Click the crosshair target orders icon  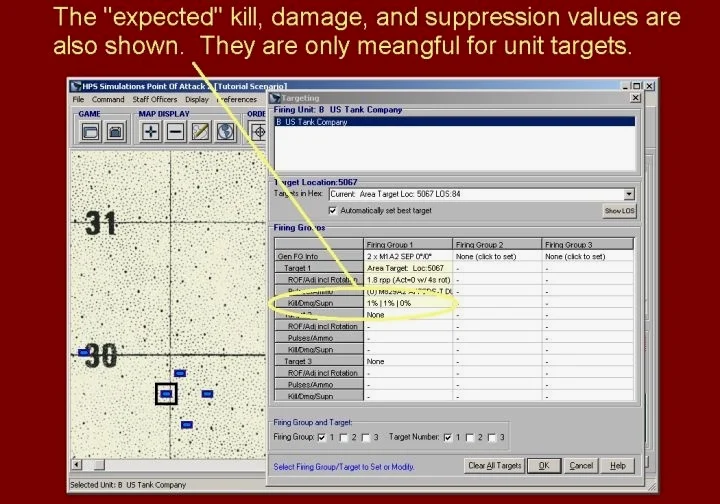(259, 132)
